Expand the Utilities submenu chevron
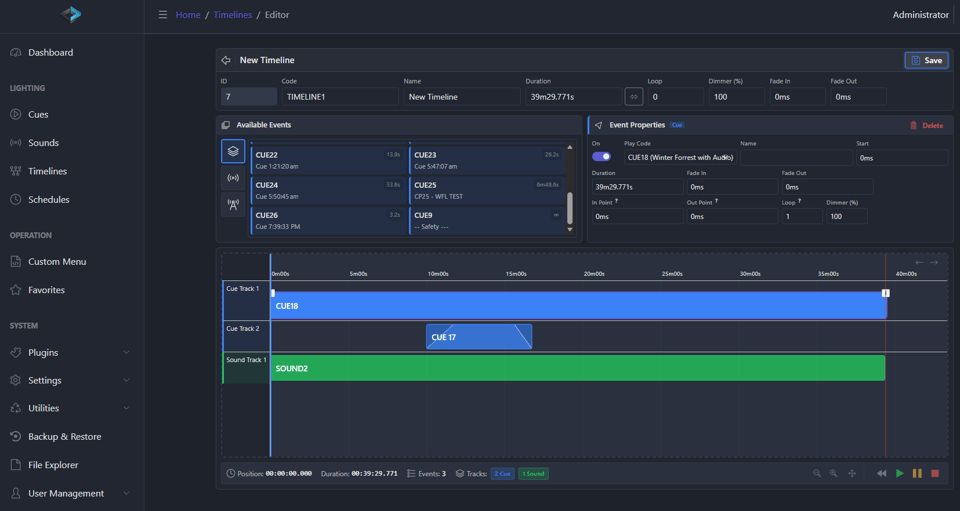 click(126, 408)
